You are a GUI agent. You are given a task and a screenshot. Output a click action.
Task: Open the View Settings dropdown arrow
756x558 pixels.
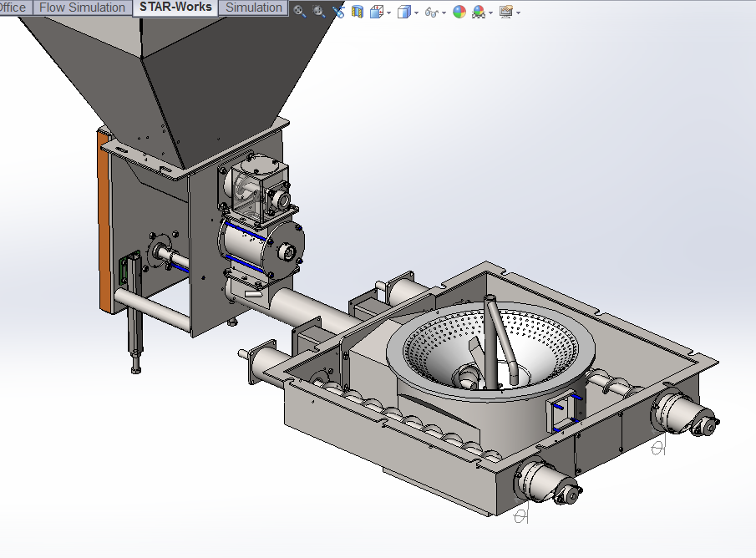click(x=518, y=13)
